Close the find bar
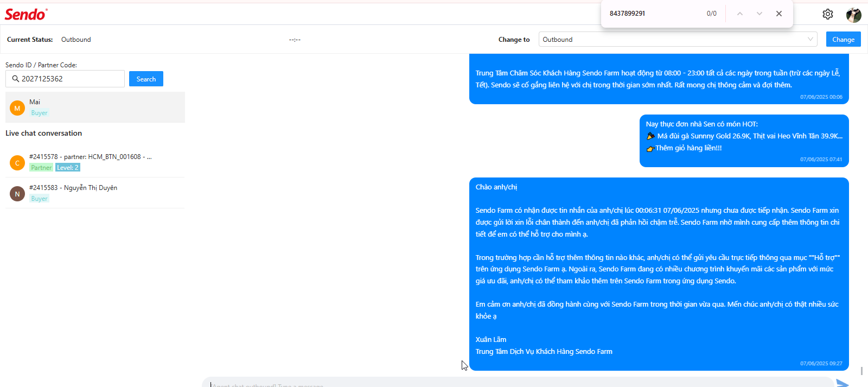Viewport: 868px width, 387px height. (x=778, y=14)
